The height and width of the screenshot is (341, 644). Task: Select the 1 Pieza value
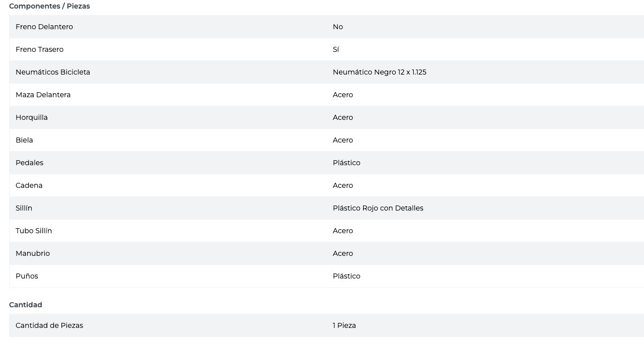click(344, 325)
